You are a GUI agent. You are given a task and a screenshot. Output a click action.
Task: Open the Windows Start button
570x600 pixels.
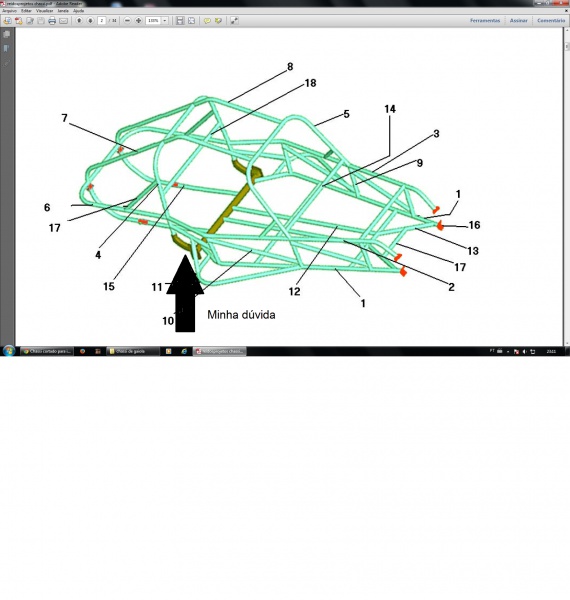point(8,351)
